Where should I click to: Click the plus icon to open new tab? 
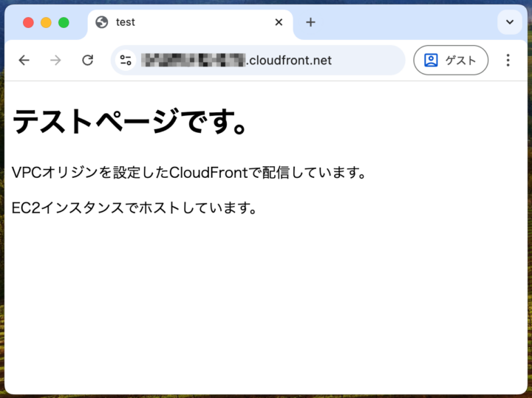click(x=310, y=22)
